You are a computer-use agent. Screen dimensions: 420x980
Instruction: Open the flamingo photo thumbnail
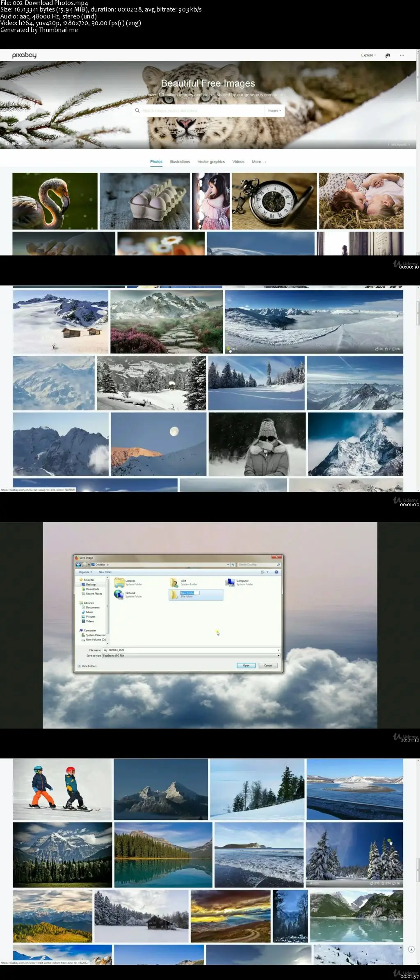pos(55,201)
